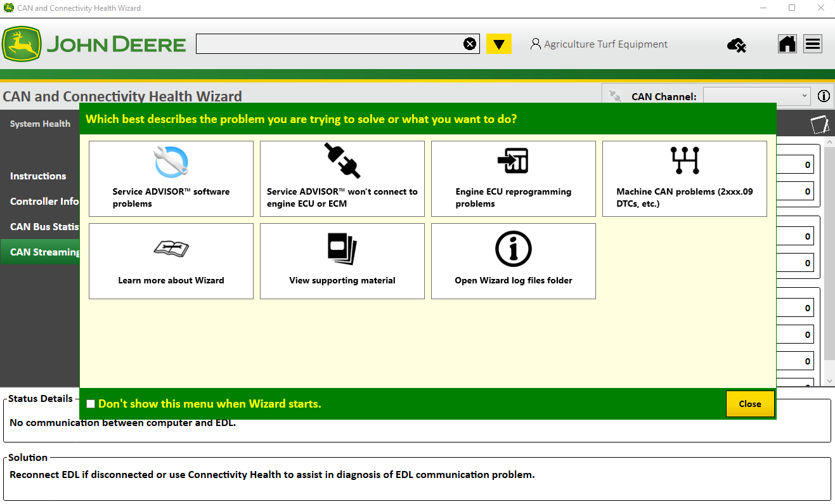The width and height of the screenshot is (835, 504).
Task: Switch to the Instructions tab
Action: [38, 176]
